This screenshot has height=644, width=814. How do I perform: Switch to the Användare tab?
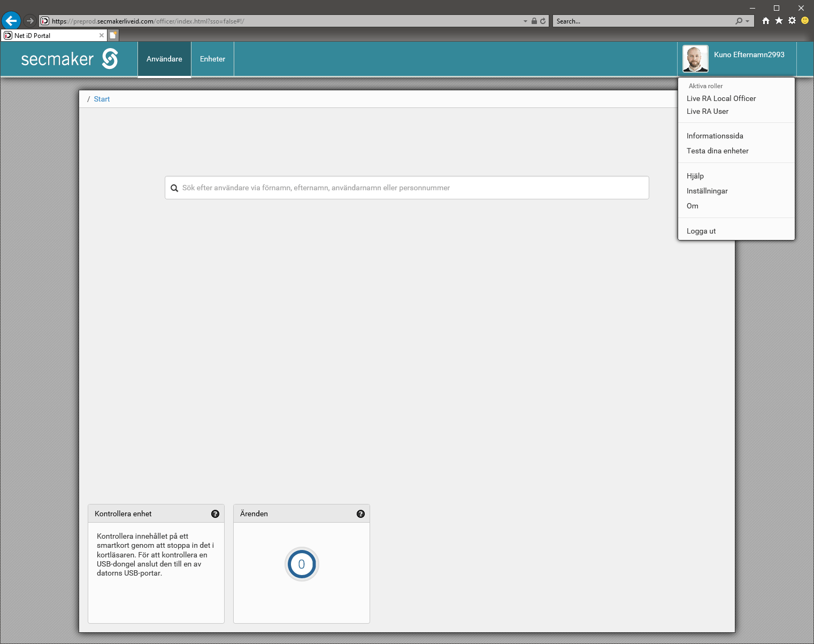(164, 59)
